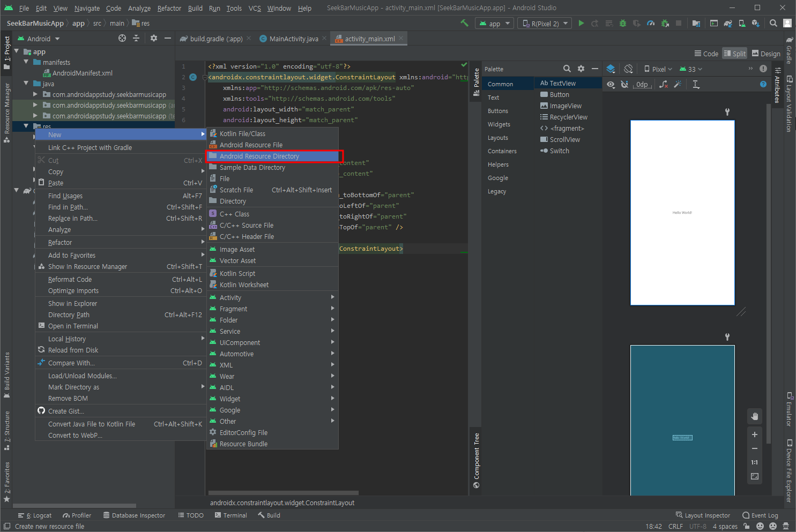Viewport: 796px width, 532px height.
Task: Switch editor to Code view
Action: click(706, 54)
